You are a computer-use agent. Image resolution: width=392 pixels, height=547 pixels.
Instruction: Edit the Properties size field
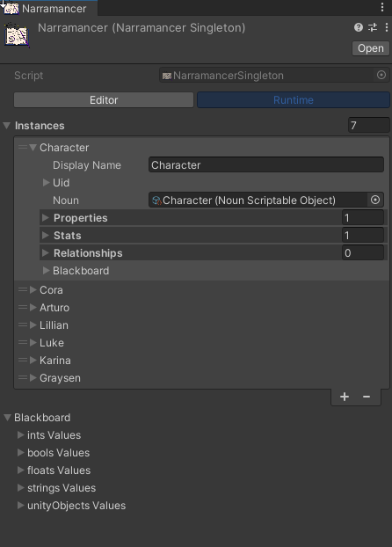tap(363, 218)
